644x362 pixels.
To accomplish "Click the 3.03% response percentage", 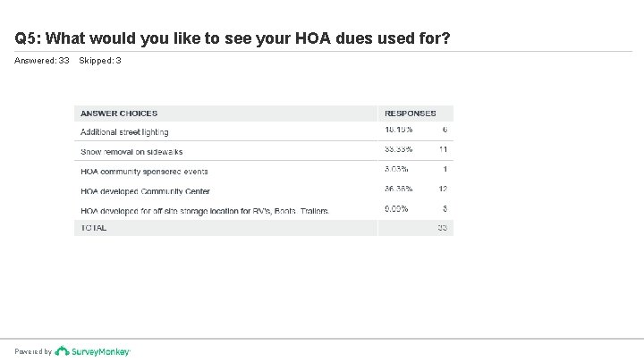I will click(x=396, y=170).
